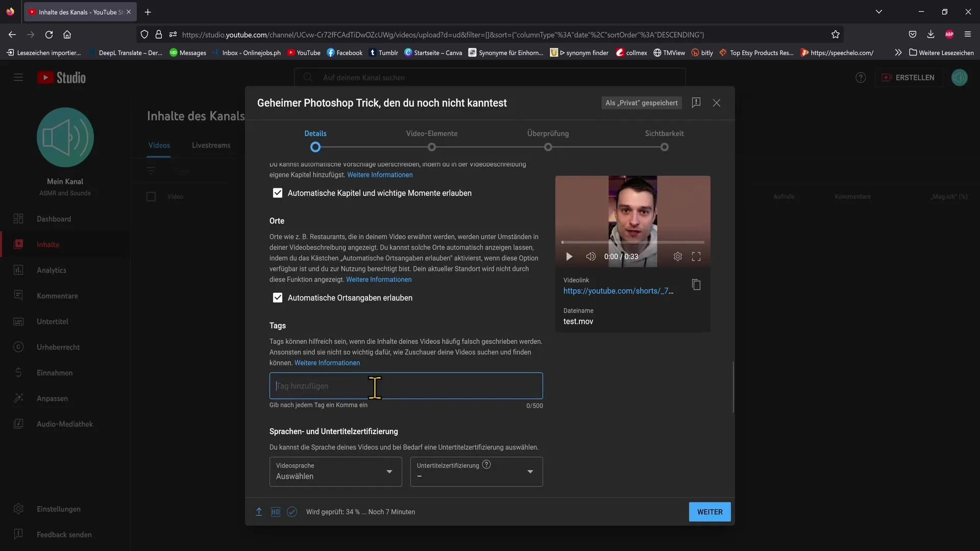This screenshot has width=980, height=551.
Task: Toggle Automatische Ortsangaben erlauben checkbox
Action: [278, 297]
